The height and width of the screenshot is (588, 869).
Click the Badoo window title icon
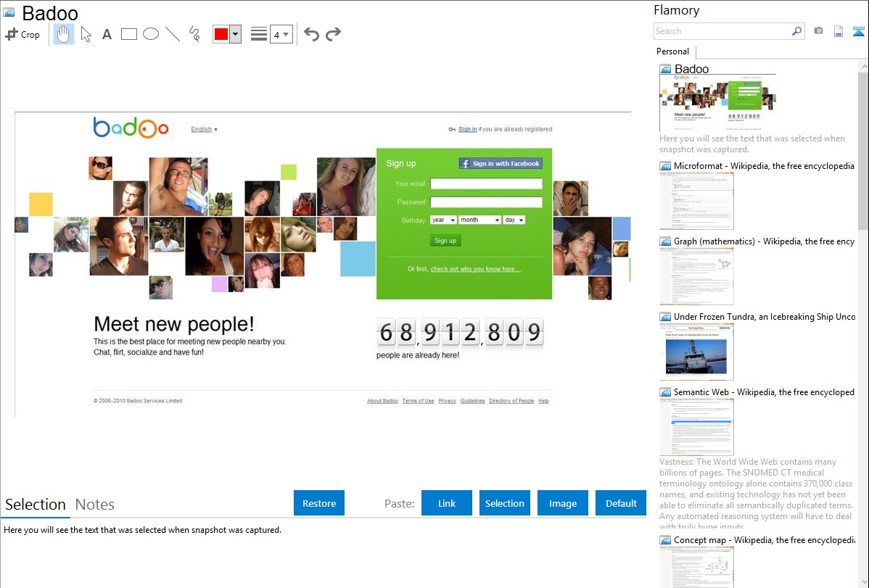point(9,12)
